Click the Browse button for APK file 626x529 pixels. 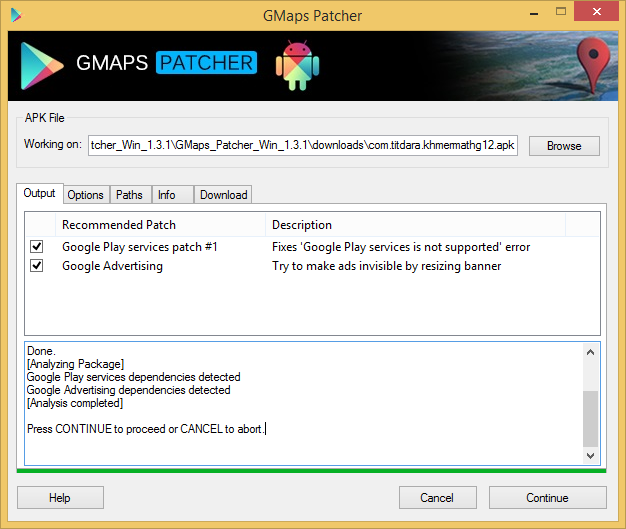pyautogui.click(x=564, y=146)
